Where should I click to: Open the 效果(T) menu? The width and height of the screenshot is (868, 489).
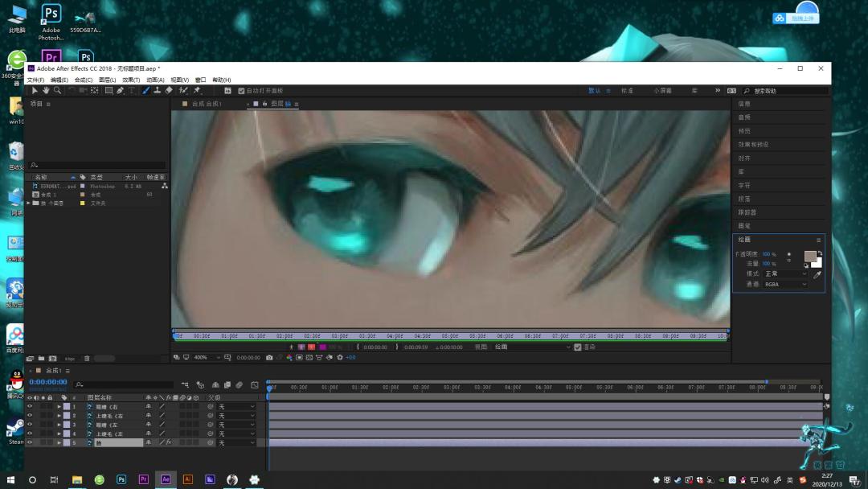(x=131, y=80)
